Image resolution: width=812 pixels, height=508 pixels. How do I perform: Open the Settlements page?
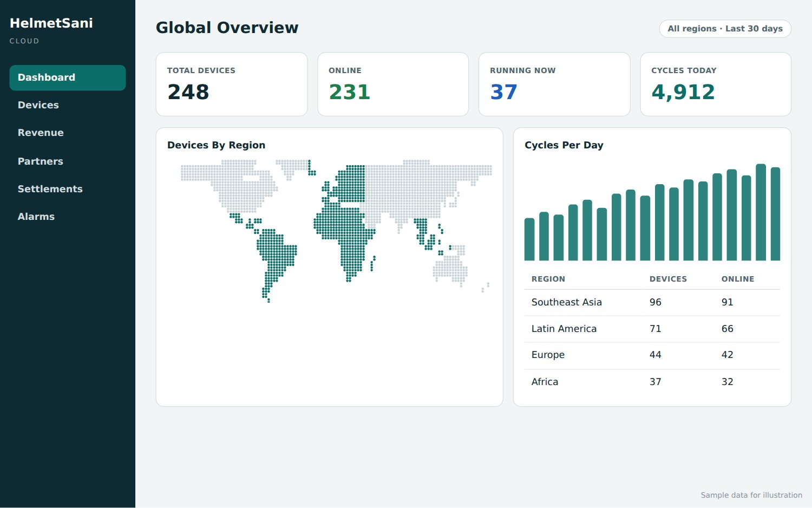[68, 188]
